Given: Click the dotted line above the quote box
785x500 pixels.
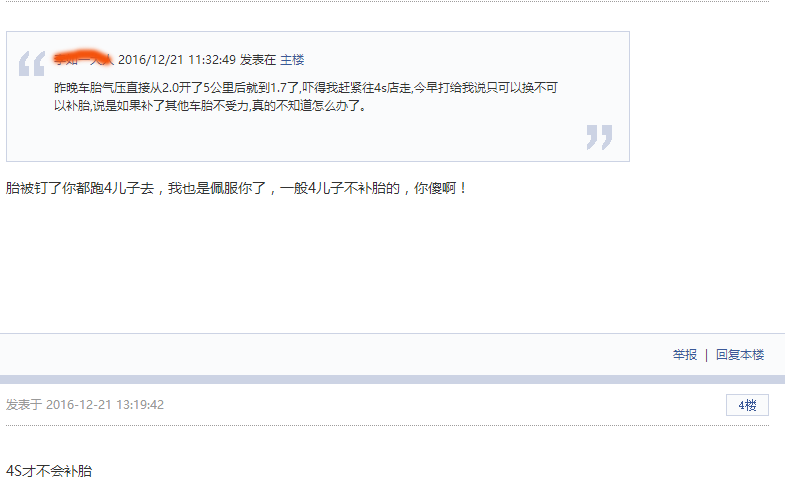Looking at the screenshot, I should tap(387, 2).
